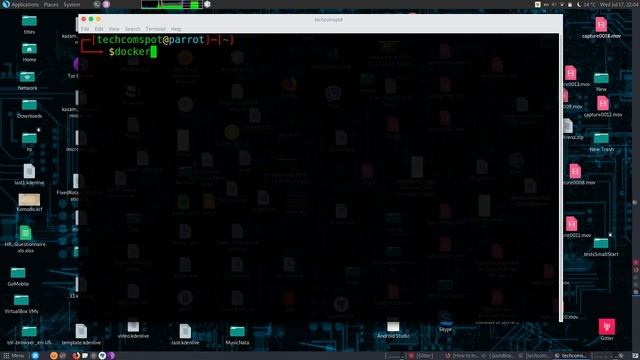Open the Search menu in the terminal
The image size is (640, 360).
coord(132,29)
